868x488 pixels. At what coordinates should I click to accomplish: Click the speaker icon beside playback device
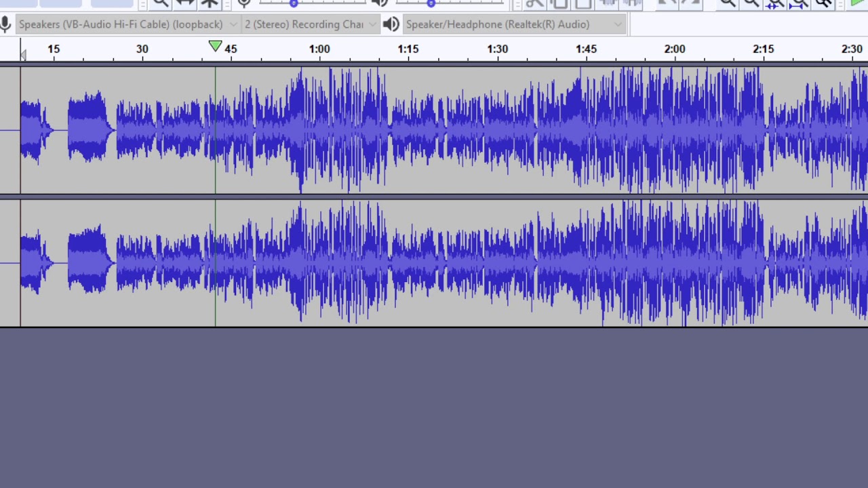[391, 24]
